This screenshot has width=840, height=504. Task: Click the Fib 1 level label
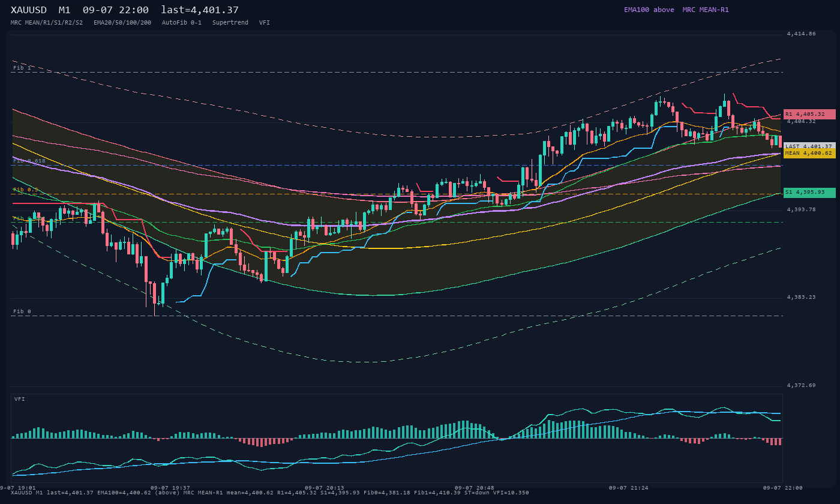(x=22, y=68)
